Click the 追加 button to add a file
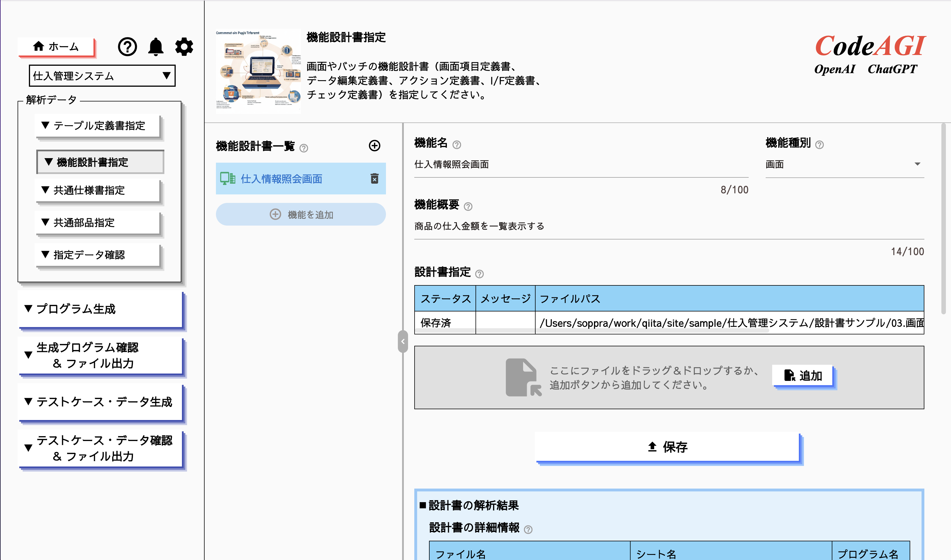This screenshot has height=560, width=951. pyautogui.click(x=803, y=376)
